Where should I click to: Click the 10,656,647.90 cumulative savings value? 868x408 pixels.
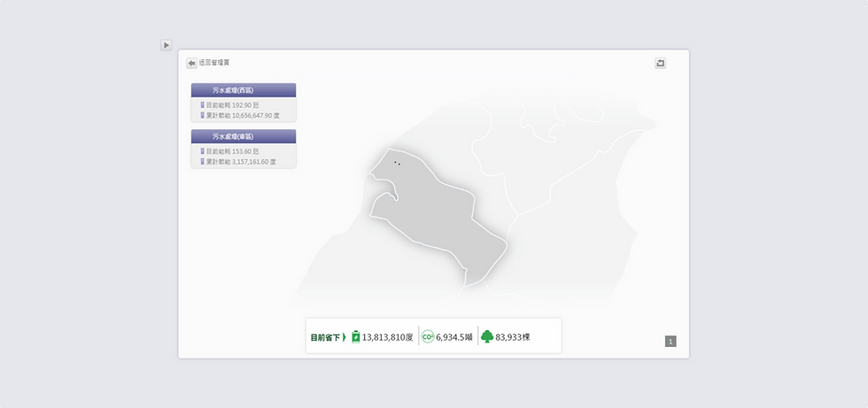(252, 116)
